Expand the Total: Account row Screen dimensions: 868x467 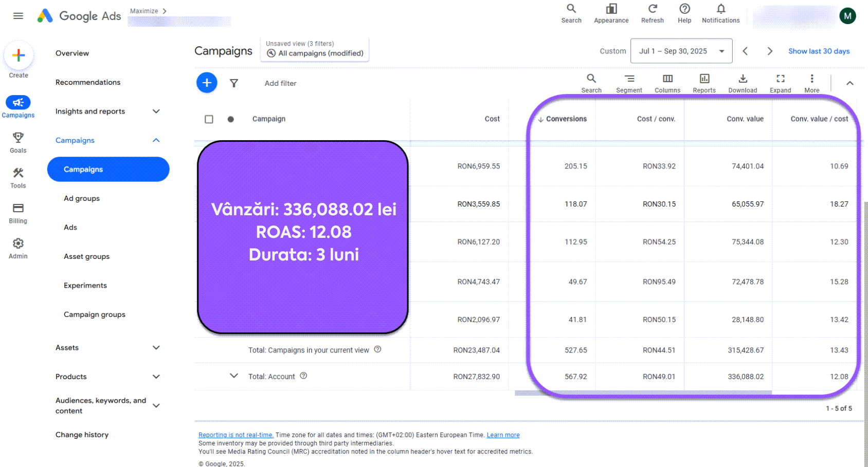(234, 376)
